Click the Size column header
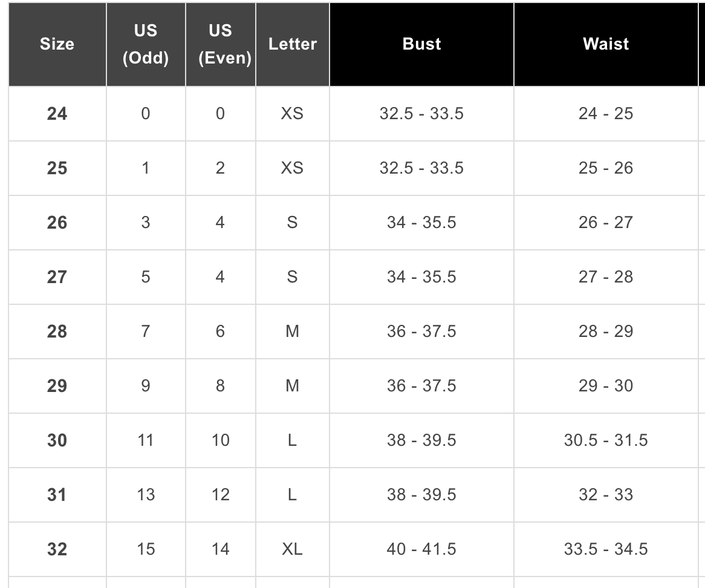Viewport: 705px width, 588px height. pos(57,44)
